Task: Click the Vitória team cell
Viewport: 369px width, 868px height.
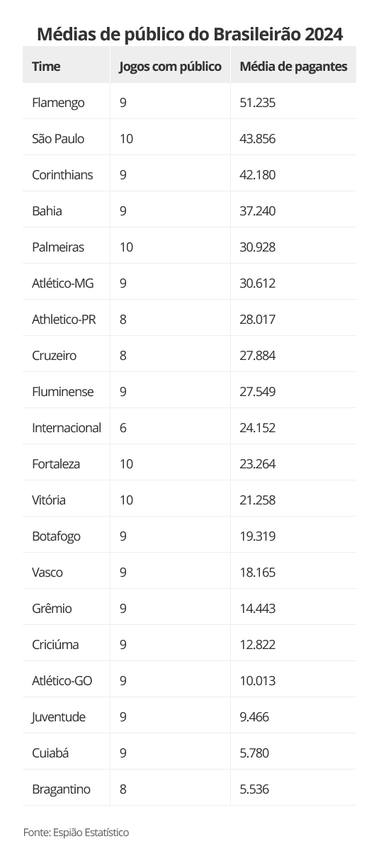Action: 49,500
